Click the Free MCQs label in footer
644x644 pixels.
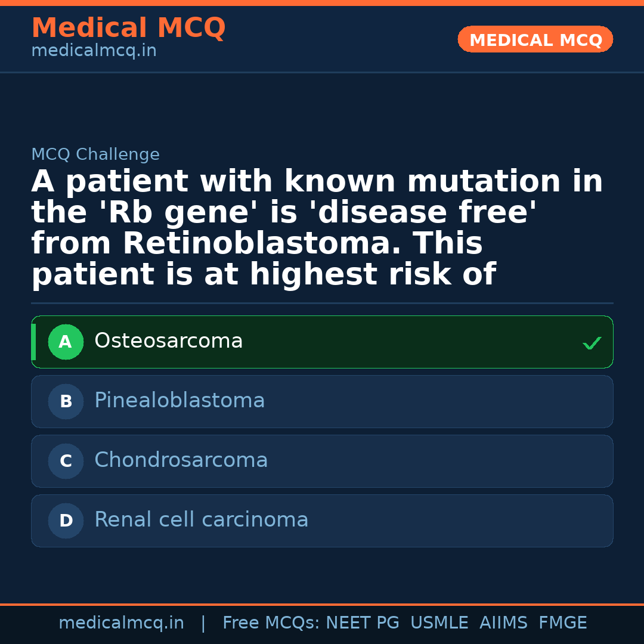(x=271, y=623)
